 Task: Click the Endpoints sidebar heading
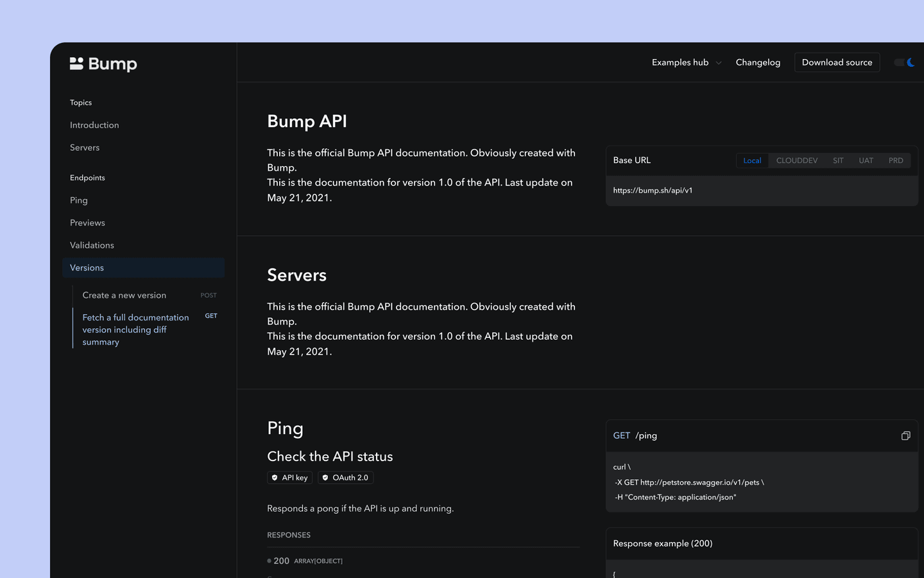click(87, 178)
